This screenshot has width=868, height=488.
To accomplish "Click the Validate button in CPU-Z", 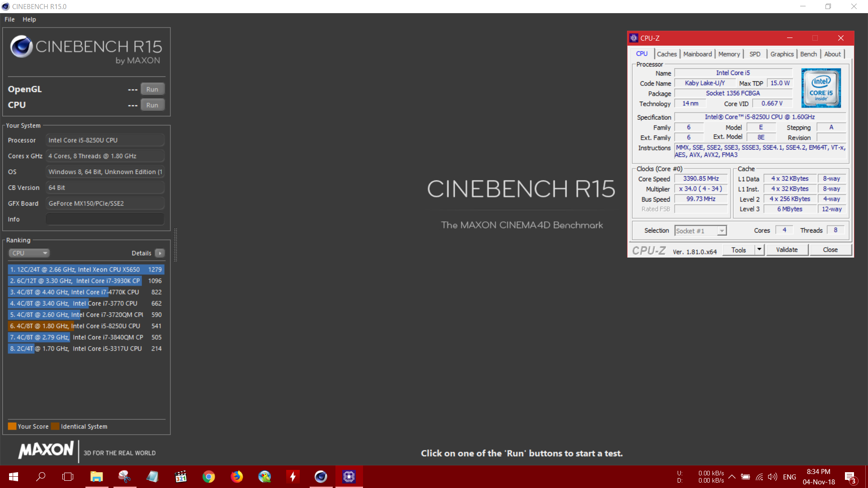I will tap(787, 250).
